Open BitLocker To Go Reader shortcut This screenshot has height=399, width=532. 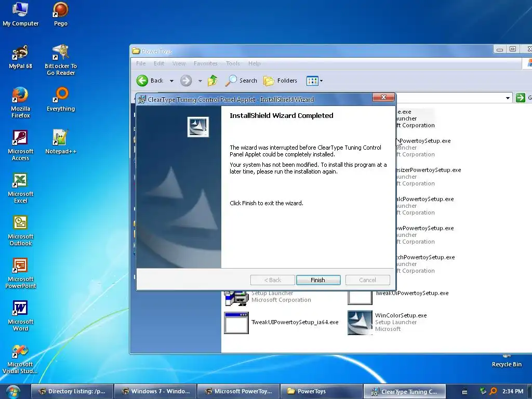(61, 60)
